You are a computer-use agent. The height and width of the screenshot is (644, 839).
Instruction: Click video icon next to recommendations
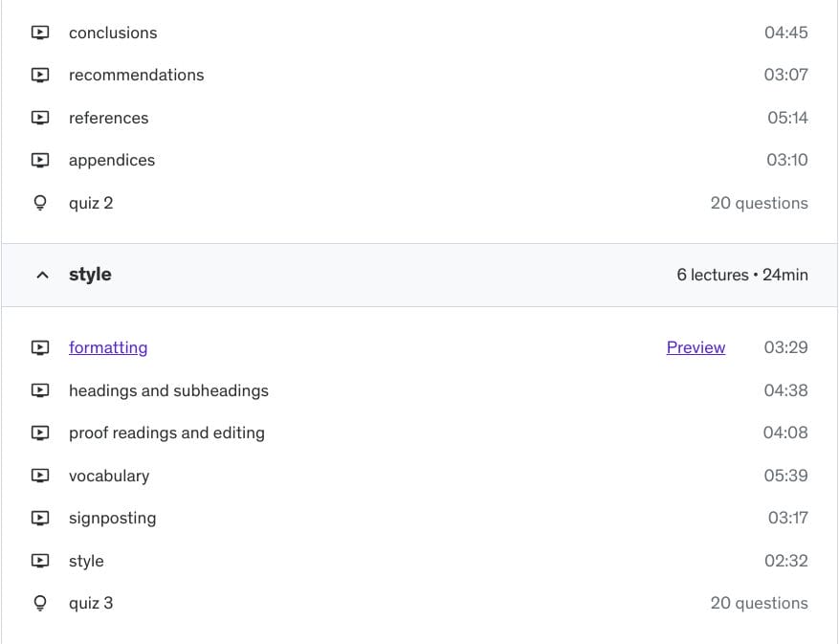(40, 76)
